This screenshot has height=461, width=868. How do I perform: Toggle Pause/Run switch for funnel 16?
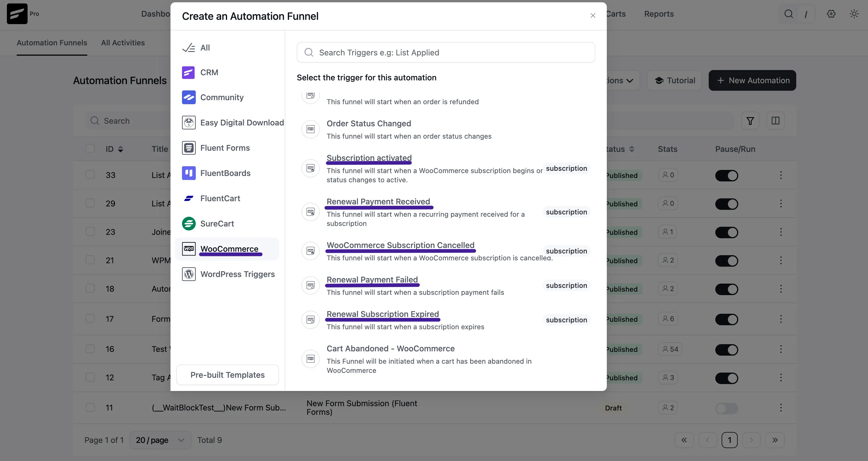coord(726,349)
